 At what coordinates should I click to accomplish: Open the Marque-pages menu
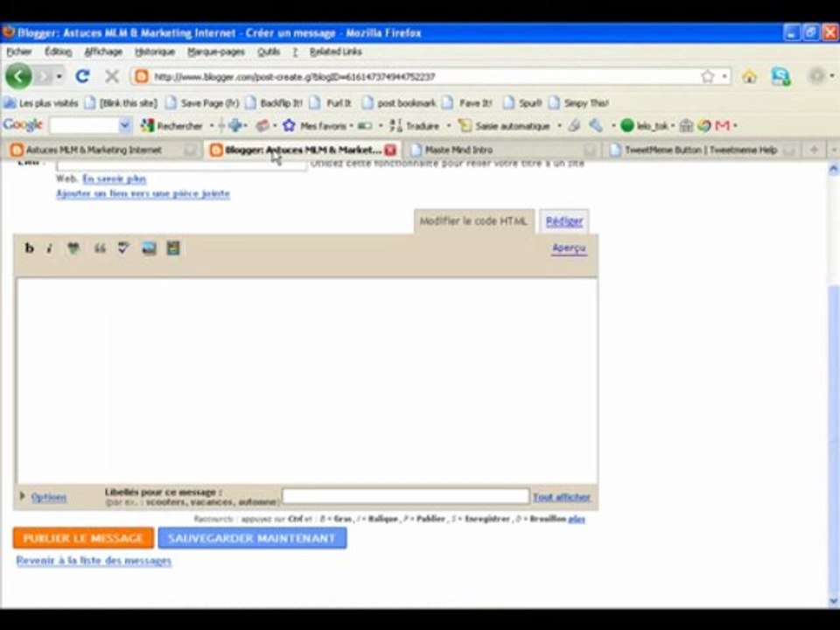pyautogui.click(x=216, y=52)
